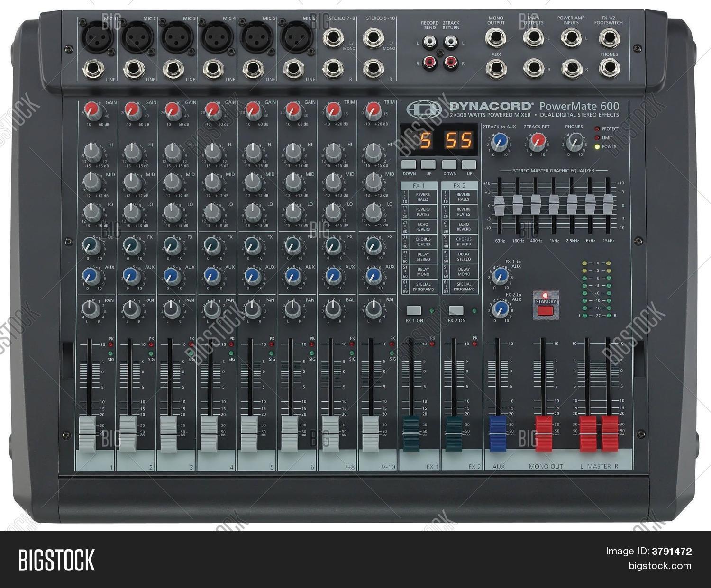
Task: Toggle the FX 1 ON switch
Action: (413, 310)
